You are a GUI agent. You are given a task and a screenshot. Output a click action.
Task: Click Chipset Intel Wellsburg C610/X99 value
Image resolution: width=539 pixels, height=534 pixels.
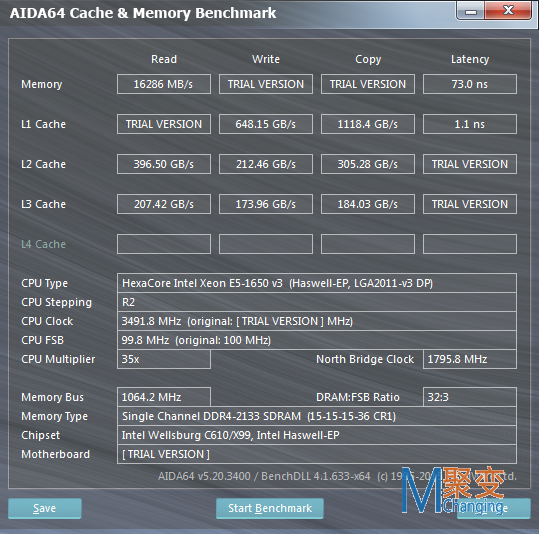click(x=317, y=435)
